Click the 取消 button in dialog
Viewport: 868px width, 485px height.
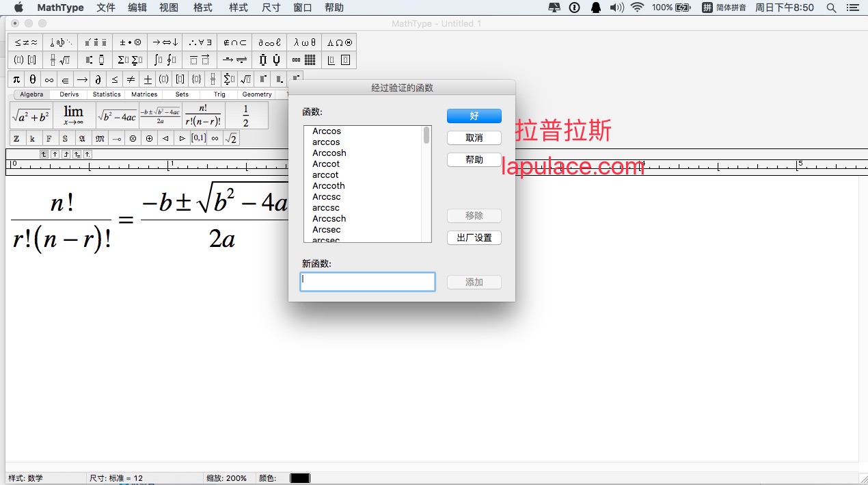(474, 137)
